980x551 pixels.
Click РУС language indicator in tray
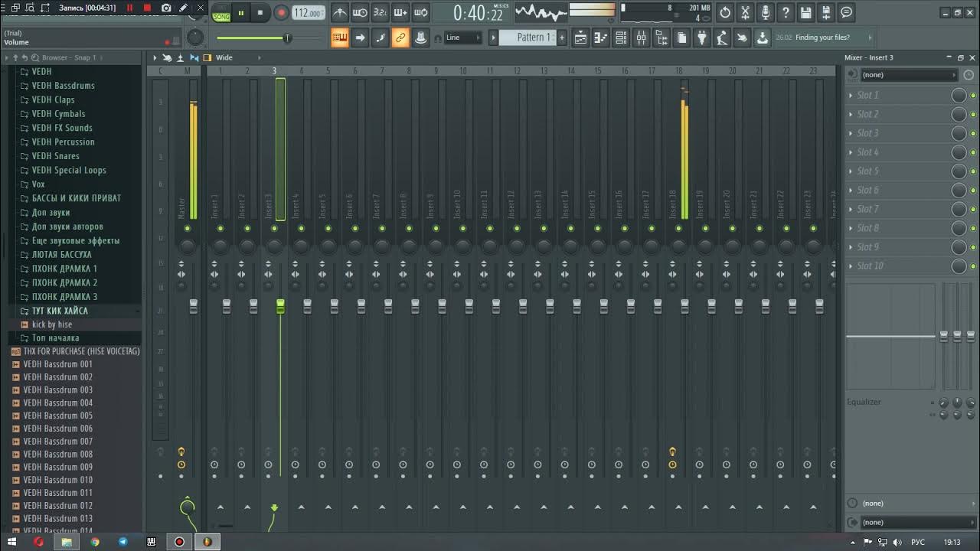click(918, 542)
